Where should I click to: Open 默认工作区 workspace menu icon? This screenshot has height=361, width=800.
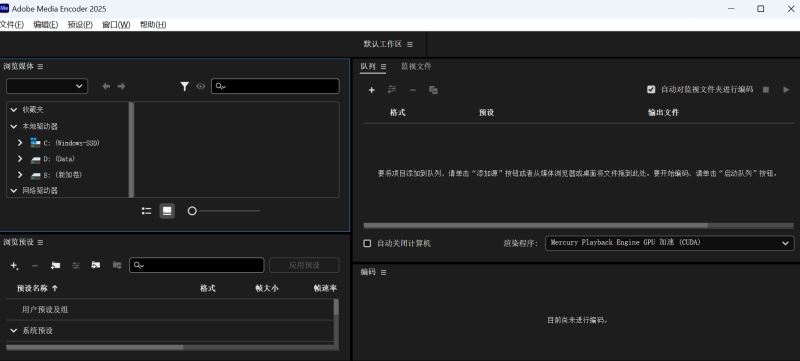click(x=410, y=44)
